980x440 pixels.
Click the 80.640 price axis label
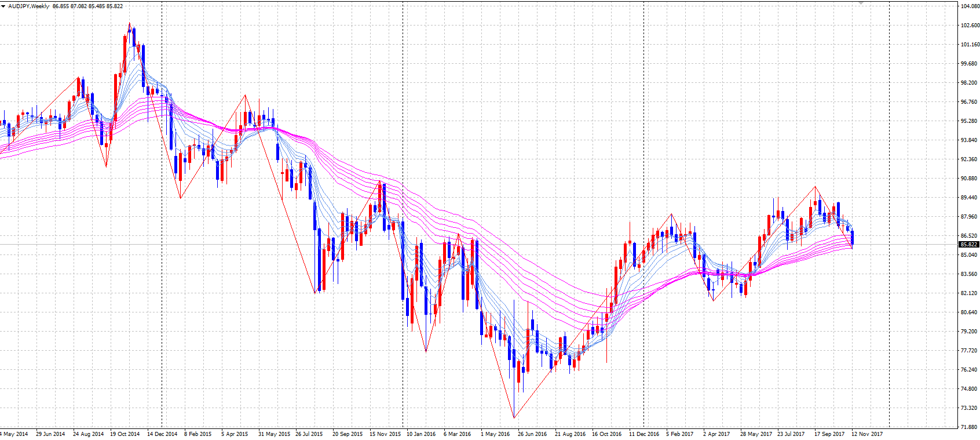(x=969, y=312)
